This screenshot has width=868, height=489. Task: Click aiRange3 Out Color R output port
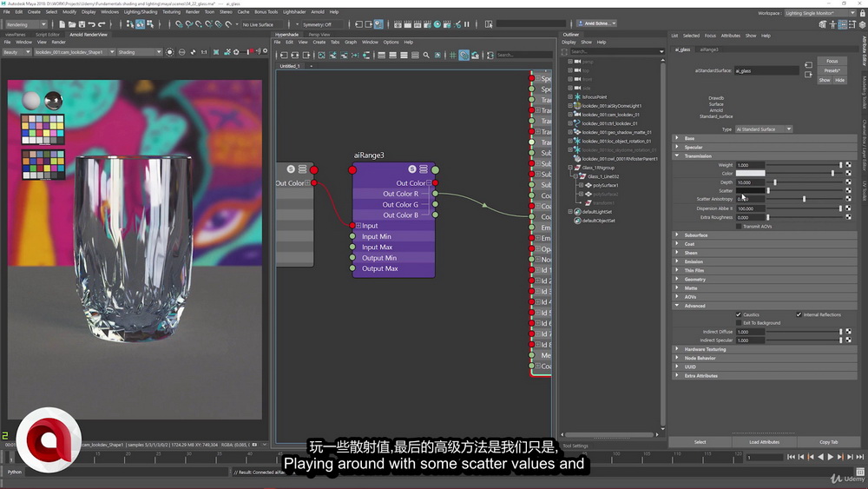(435, 194)
